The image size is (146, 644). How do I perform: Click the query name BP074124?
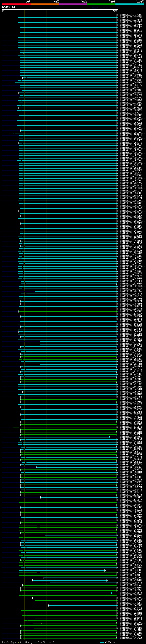(x=8, y=8)
